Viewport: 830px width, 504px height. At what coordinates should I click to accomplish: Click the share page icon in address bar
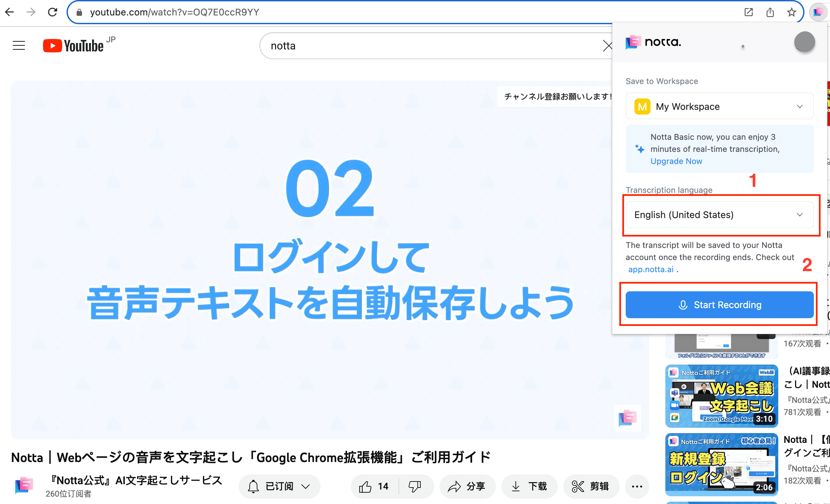pos(770,12)
